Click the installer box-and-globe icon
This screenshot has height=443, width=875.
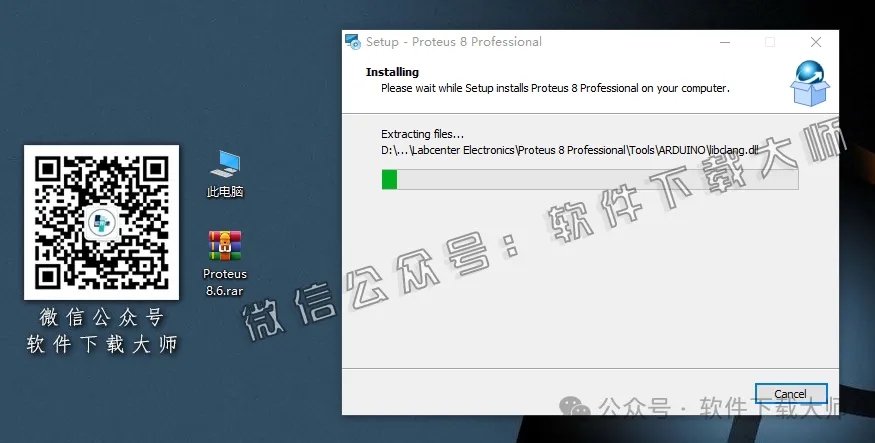click(810, 83)
